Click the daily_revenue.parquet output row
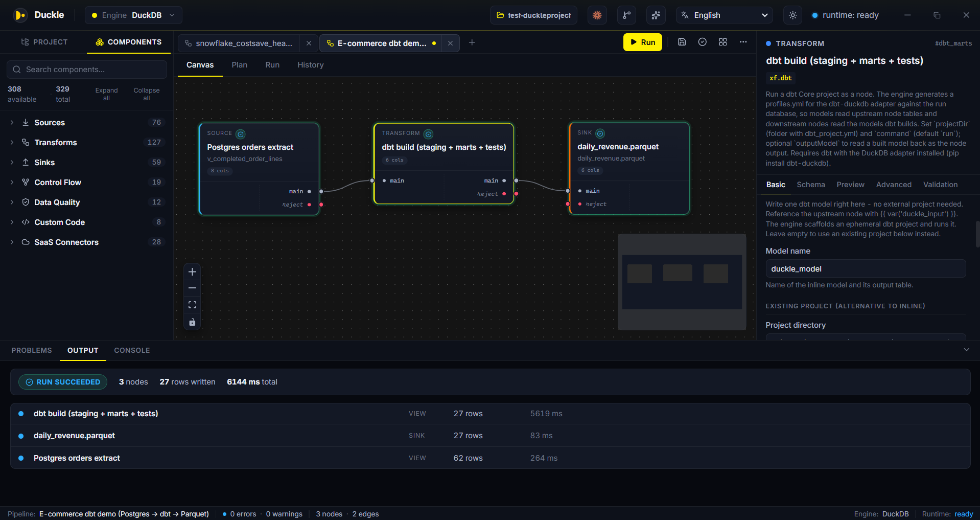 click(x=491, y=436)
